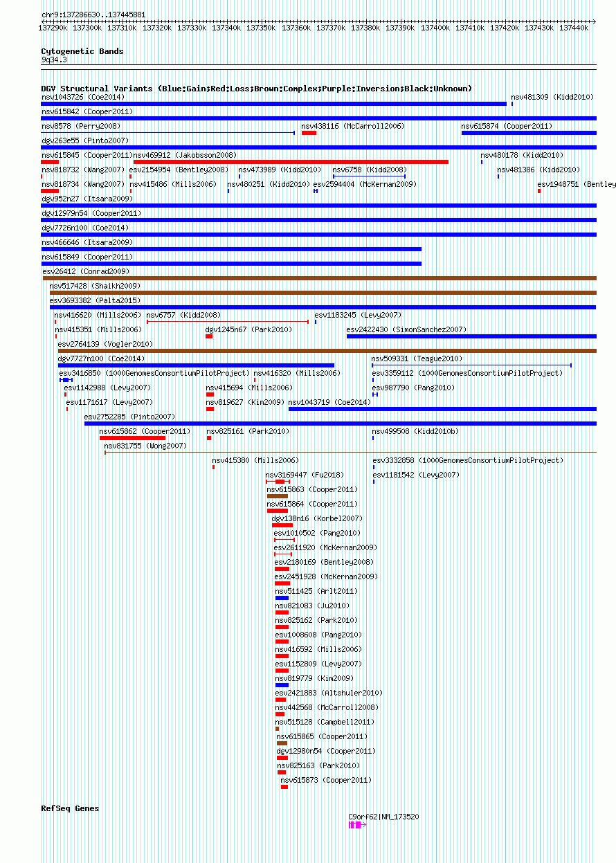Select nsv466646 (Itsara2009) label

coord(87,242)
